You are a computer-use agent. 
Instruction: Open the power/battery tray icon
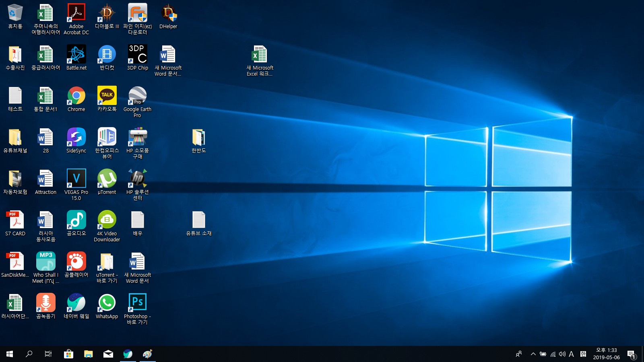coord(543,354)
